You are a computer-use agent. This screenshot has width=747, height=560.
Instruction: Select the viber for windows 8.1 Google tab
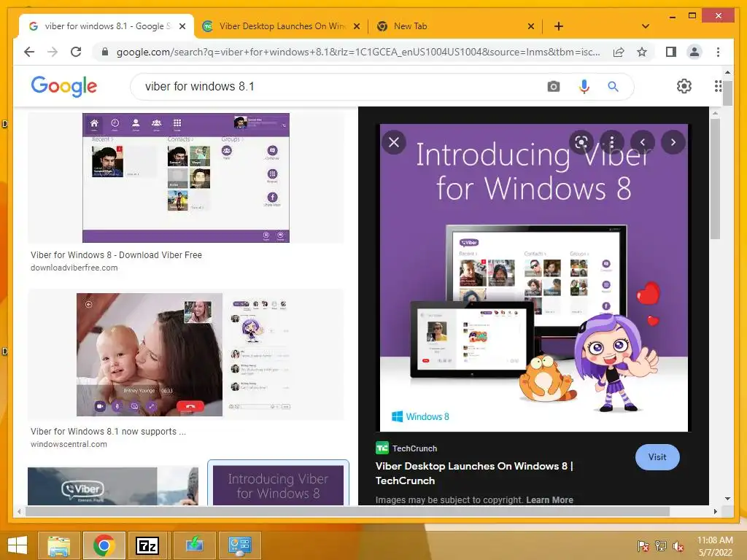(107, 26)
